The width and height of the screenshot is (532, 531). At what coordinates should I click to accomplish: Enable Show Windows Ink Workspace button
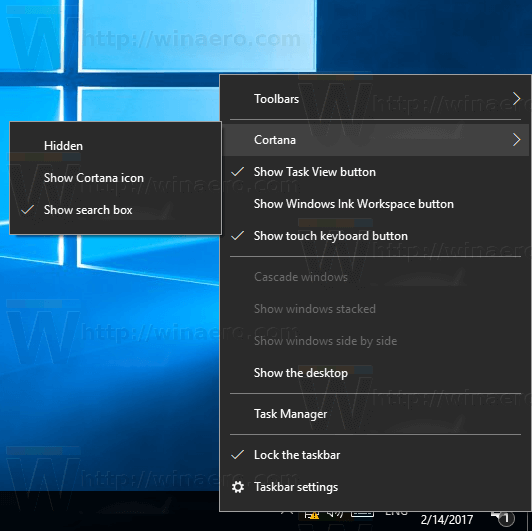point(375,204)
